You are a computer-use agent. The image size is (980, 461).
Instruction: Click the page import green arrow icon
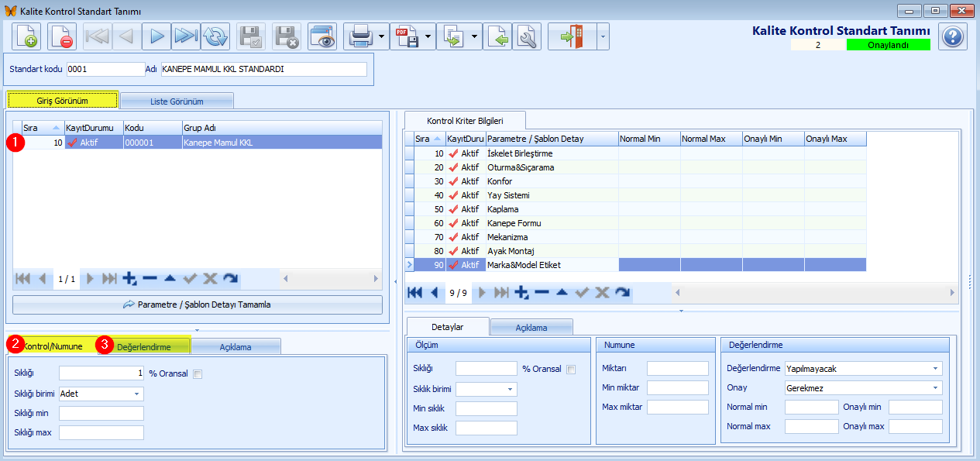click(x=497, y=36)
